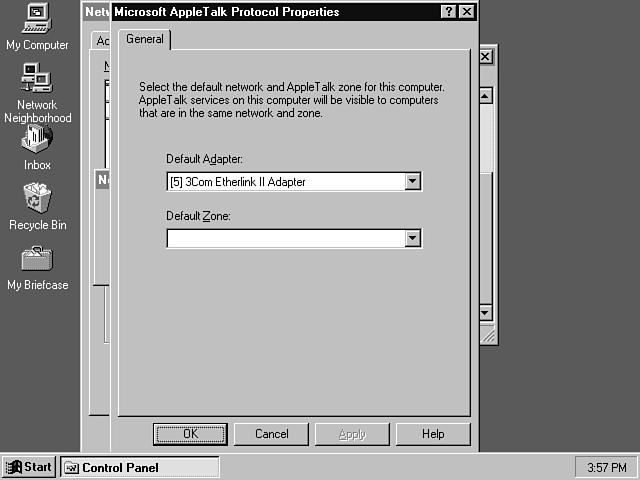The height and width of the screenshot is (480, 640).
Task: Cancel the AppleTalk Protocol Properties dialog
Action: pyautogui.click(x=272, y=434)
